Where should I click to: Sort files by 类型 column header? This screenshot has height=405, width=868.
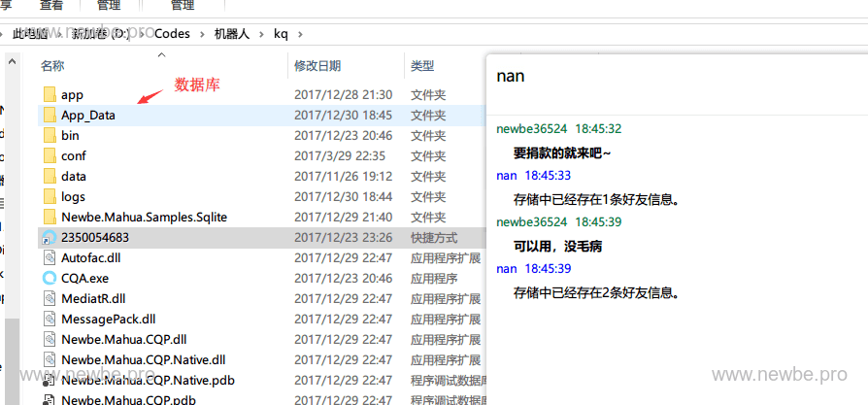click(422, 66)
